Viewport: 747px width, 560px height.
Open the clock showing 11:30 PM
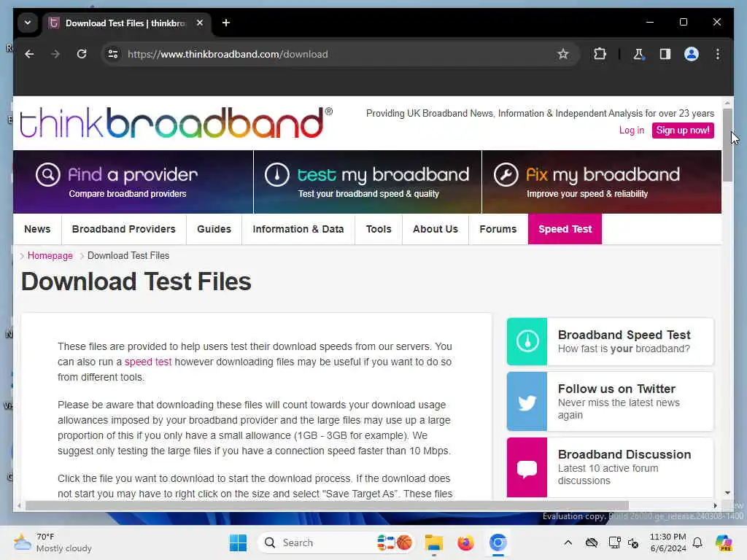(x=668, y=542)
